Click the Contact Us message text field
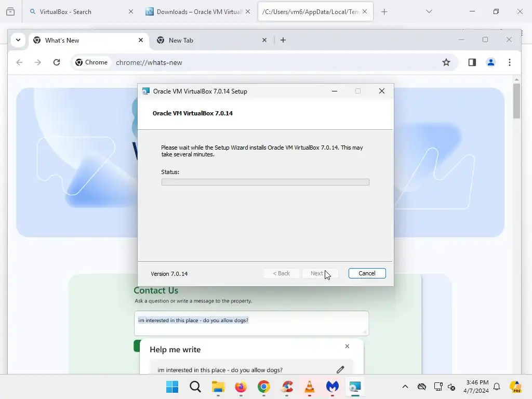 point(251,323)
